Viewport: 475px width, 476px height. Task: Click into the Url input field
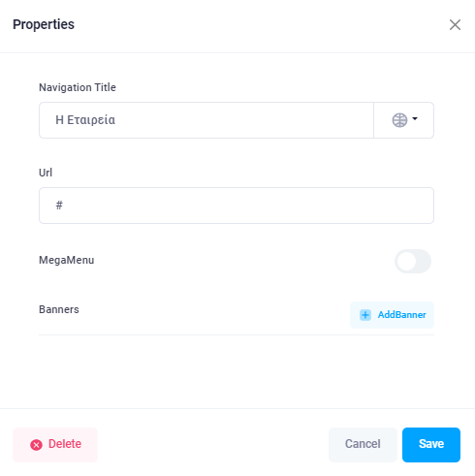(x=237, y=206)
